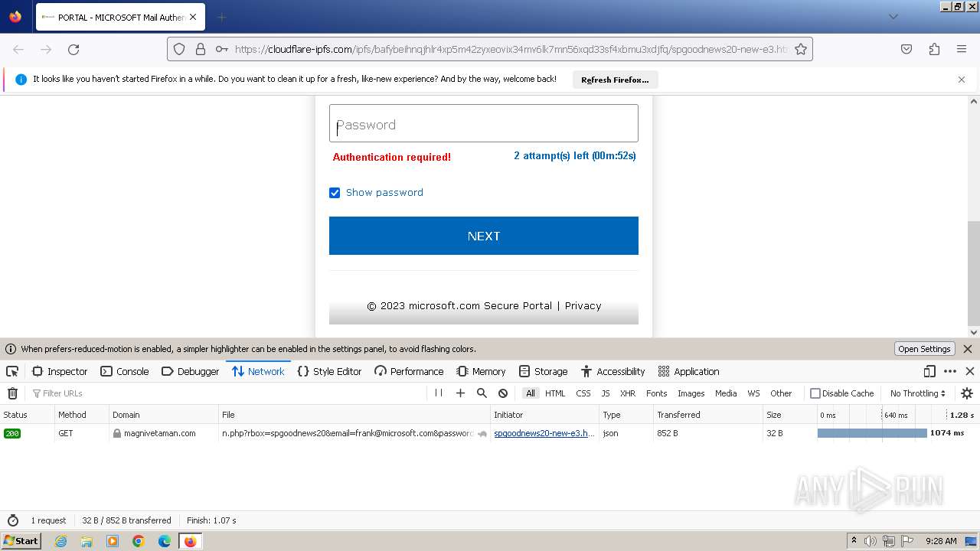Open request blocking icon
This screenshot has height=551, width=980.
(503, 393)
